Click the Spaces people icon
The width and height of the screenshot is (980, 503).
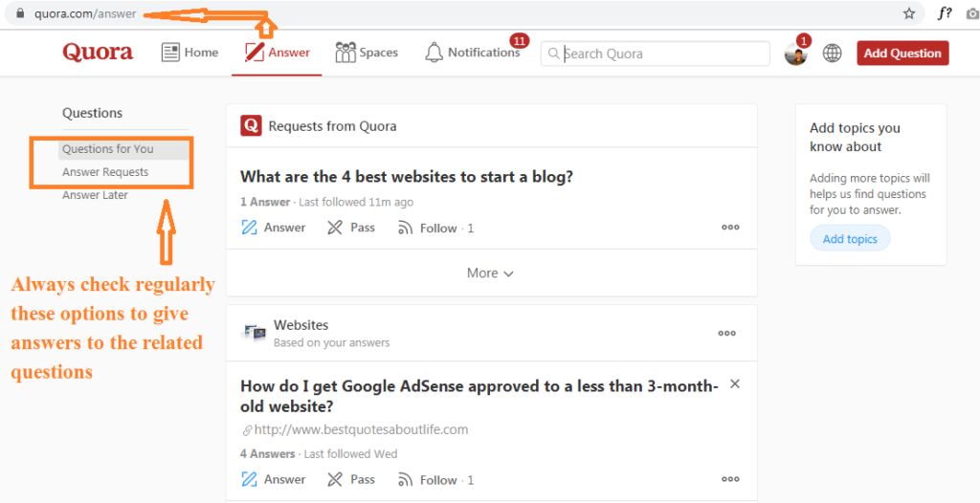345,53
